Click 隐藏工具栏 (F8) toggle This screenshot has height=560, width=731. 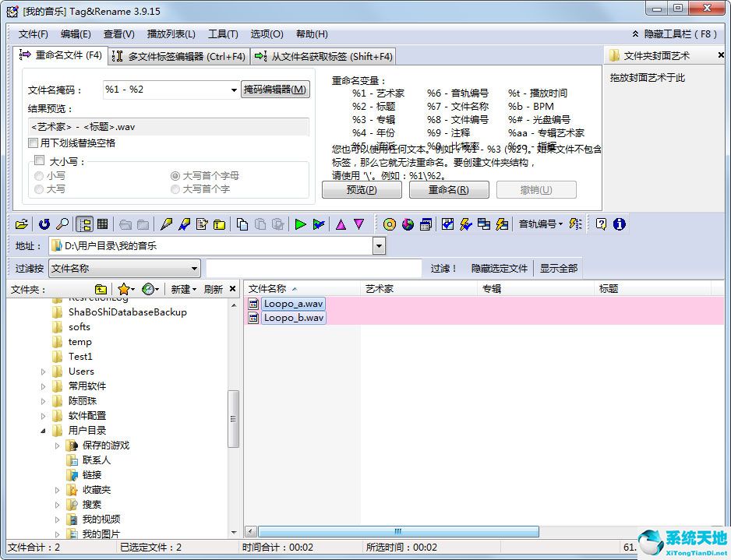point(675,34)
